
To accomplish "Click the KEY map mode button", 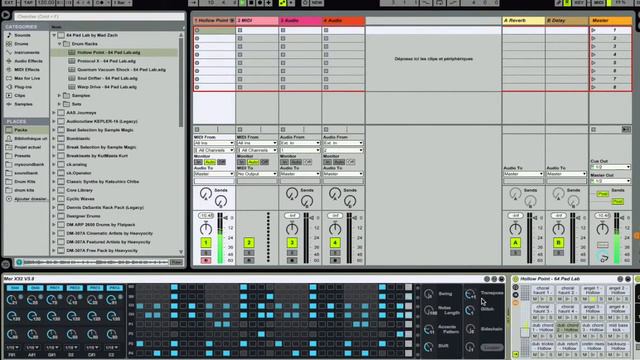I will [579, 2].
